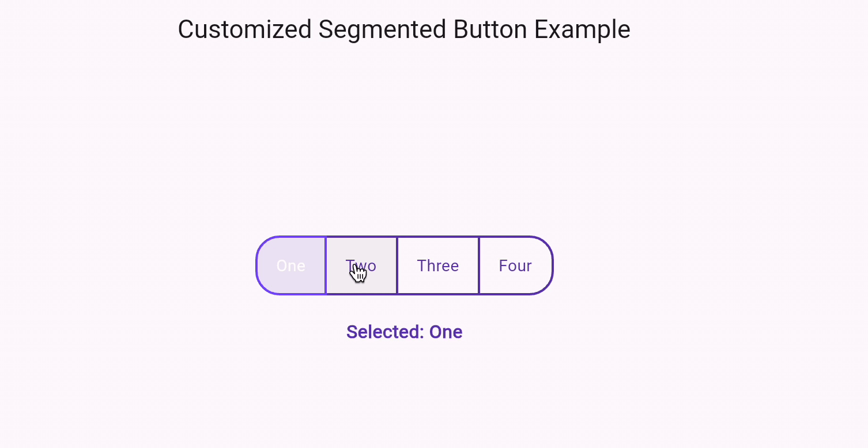Click the page title text
This screenshot has width=868, height=448.
coord(404,29)
